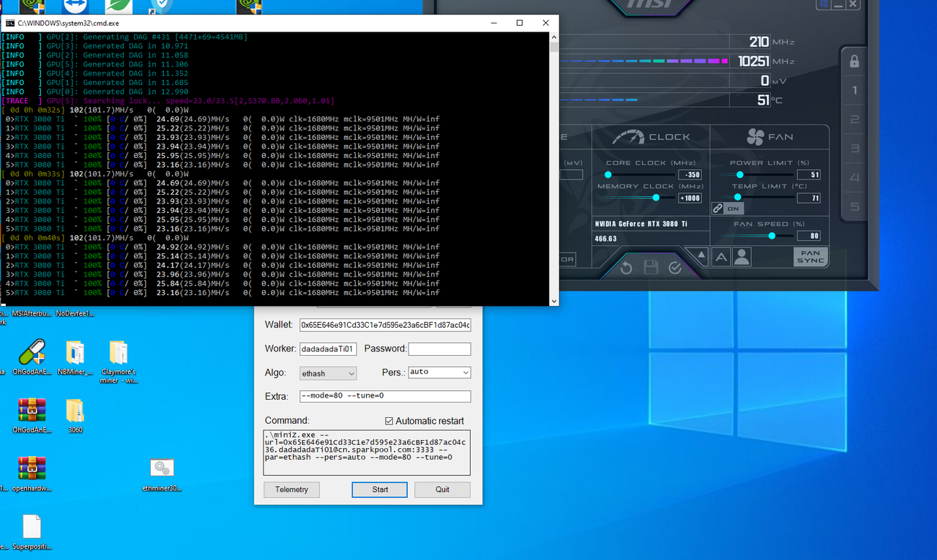The image size is (937, 560).
Task: Minimize the cmd.exe window
Action: [x=493, y=23]
